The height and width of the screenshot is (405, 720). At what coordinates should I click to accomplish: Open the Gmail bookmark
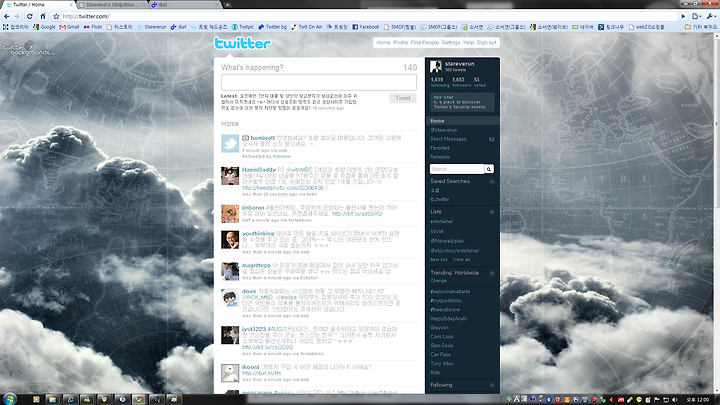tap(69, 27)
